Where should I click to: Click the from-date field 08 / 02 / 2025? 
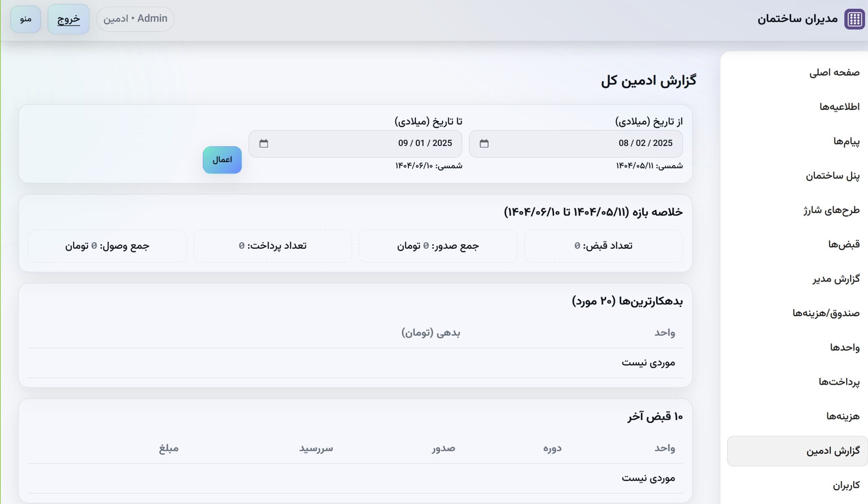point(576,144)
